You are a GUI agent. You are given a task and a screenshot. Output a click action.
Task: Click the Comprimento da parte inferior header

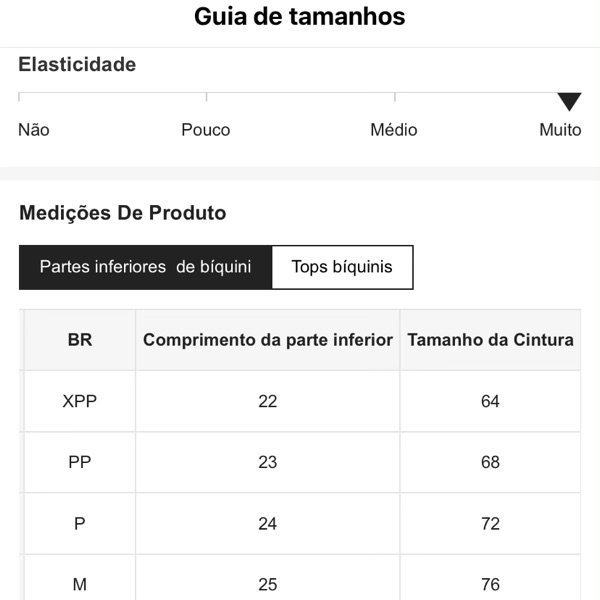(268, 340)
